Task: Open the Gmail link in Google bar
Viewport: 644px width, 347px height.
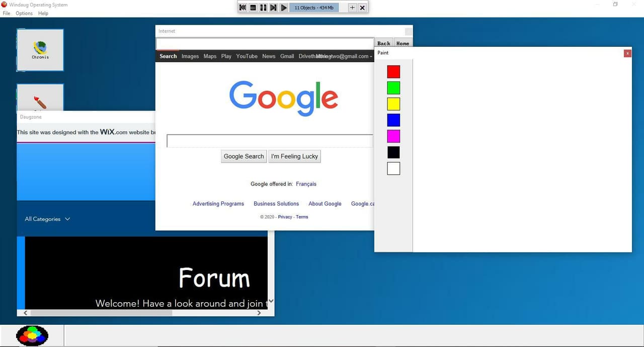Action: tap(287, 56)
